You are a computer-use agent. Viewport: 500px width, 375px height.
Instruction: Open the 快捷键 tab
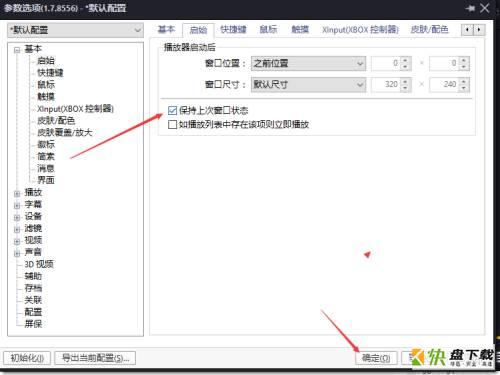coord(233,29)
